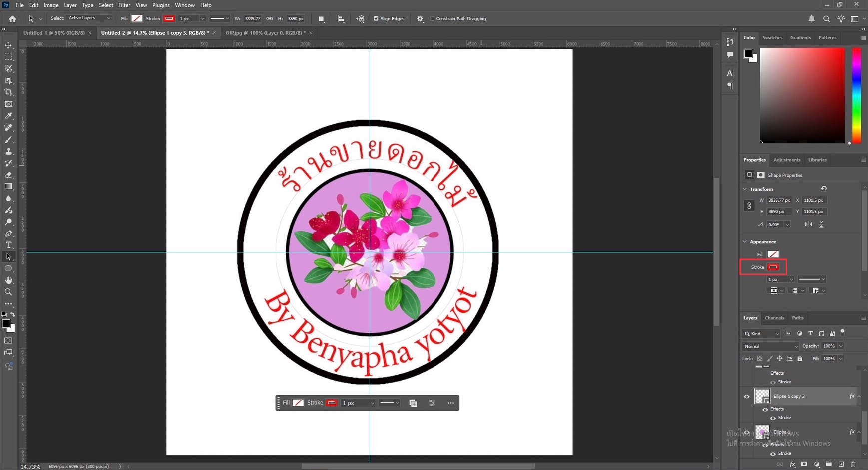Switch to the Swatches tab
This screenshot has height=470, width=868.
(x=772, y=38)
